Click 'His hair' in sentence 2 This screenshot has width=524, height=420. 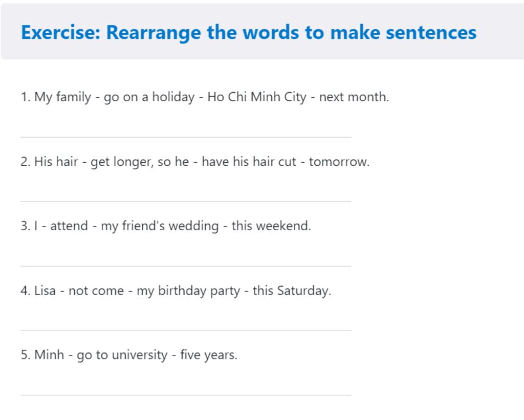56,161
